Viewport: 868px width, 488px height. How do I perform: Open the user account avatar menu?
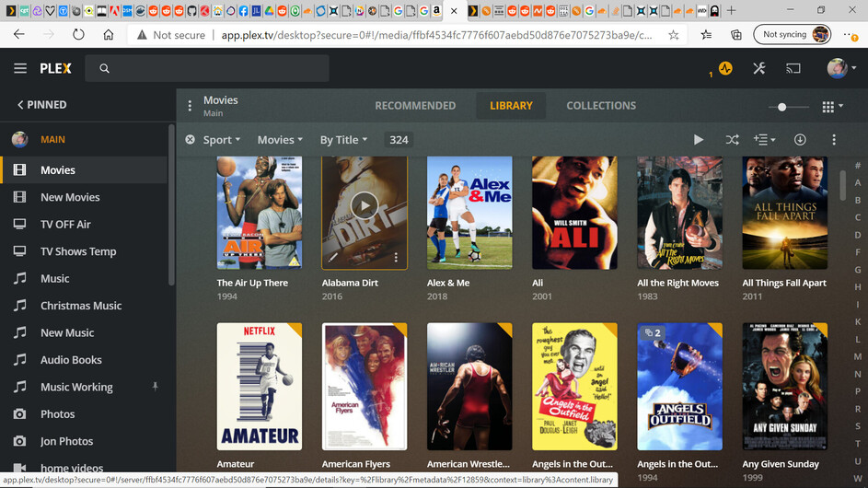click(x=841, y=68)
